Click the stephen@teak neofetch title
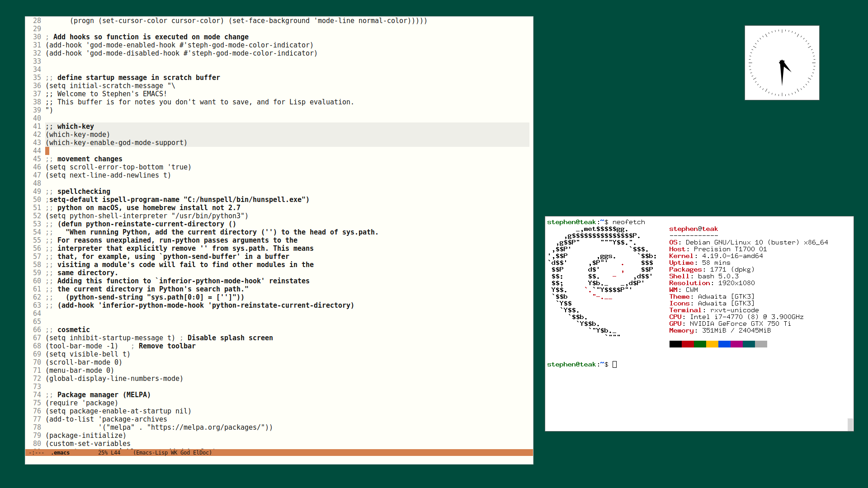 click(693, 229)
